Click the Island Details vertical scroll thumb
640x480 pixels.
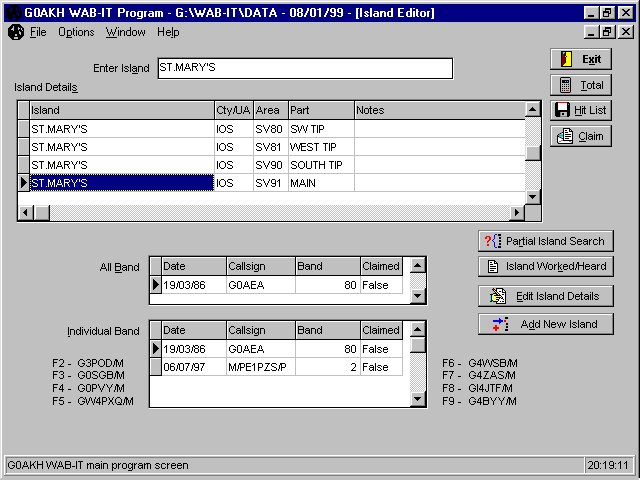[x=532, y=153]
